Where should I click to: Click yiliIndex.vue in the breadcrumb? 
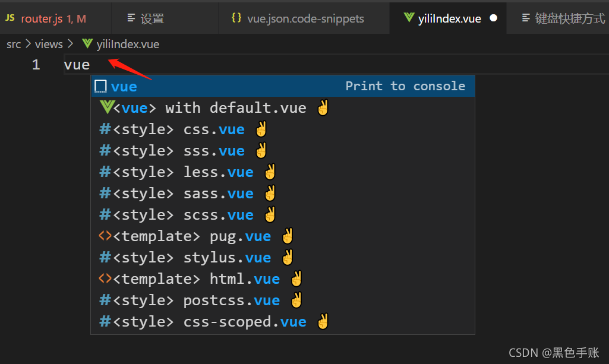pos(128,45)
